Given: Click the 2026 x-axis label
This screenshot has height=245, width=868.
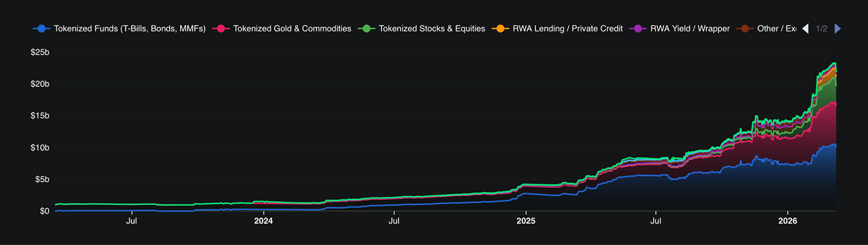Looking at the screenshot, I should (x=788, y=222).
